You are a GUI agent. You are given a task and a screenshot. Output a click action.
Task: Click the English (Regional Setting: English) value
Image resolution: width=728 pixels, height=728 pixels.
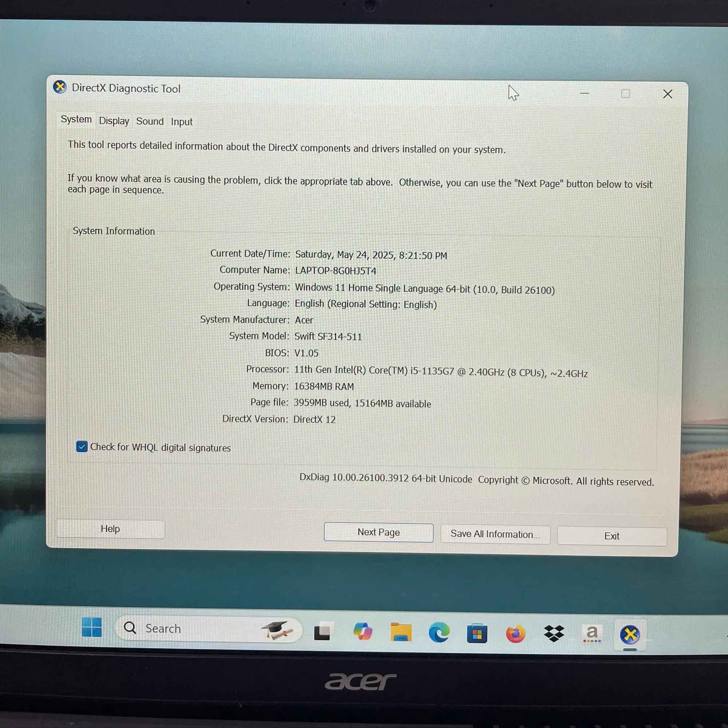[366, 304]
